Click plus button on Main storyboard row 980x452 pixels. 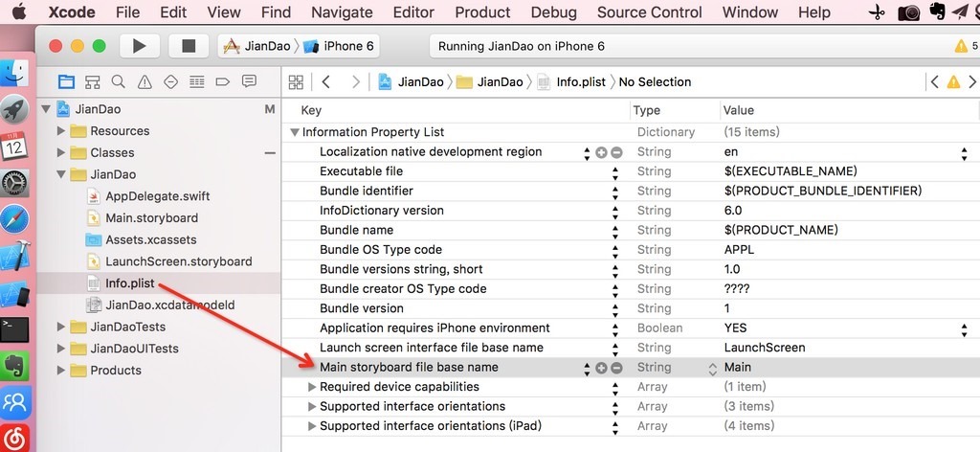click(601, 368)
